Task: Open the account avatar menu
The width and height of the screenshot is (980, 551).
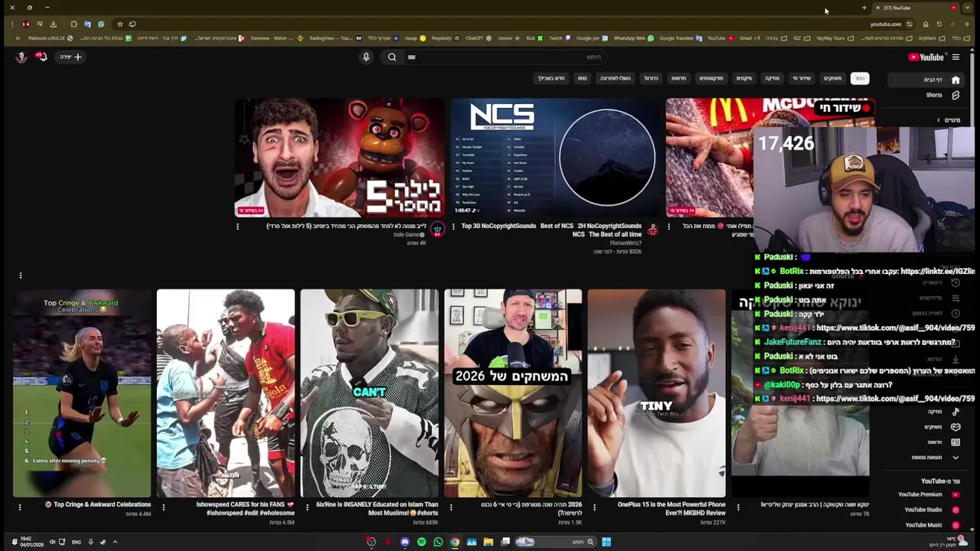Action: point(21,57)
